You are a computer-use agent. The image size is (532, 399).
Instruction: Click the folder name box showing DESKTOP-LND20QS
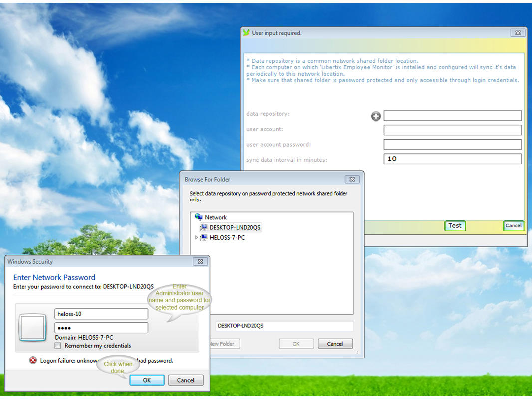coord(284,326)
